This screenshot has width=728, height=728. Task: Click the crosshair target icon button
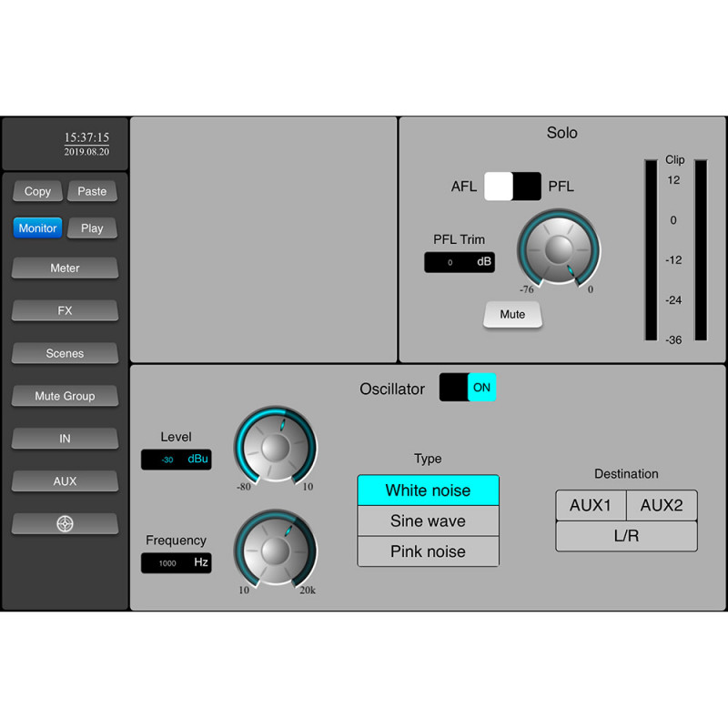(65, 524)
